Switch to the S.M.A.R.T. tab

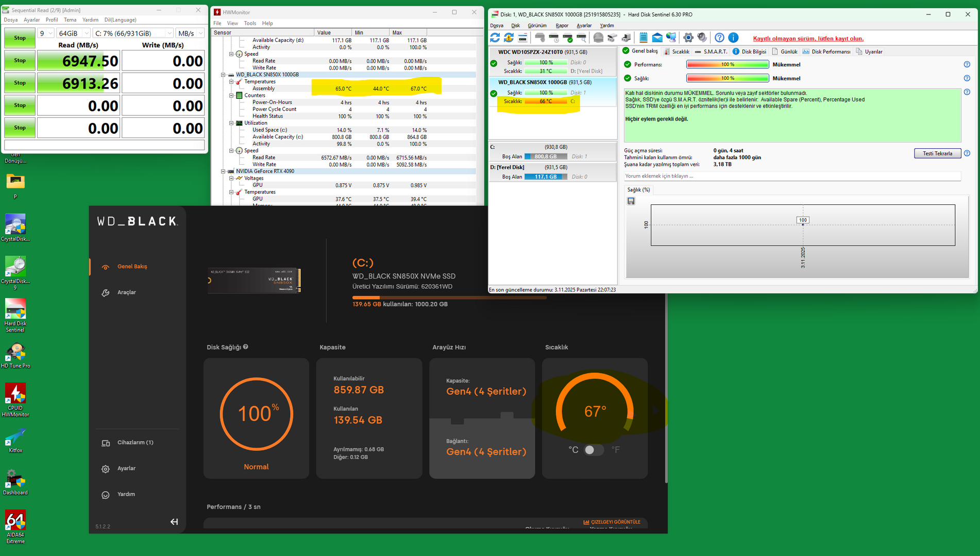(x=711, y=51)
